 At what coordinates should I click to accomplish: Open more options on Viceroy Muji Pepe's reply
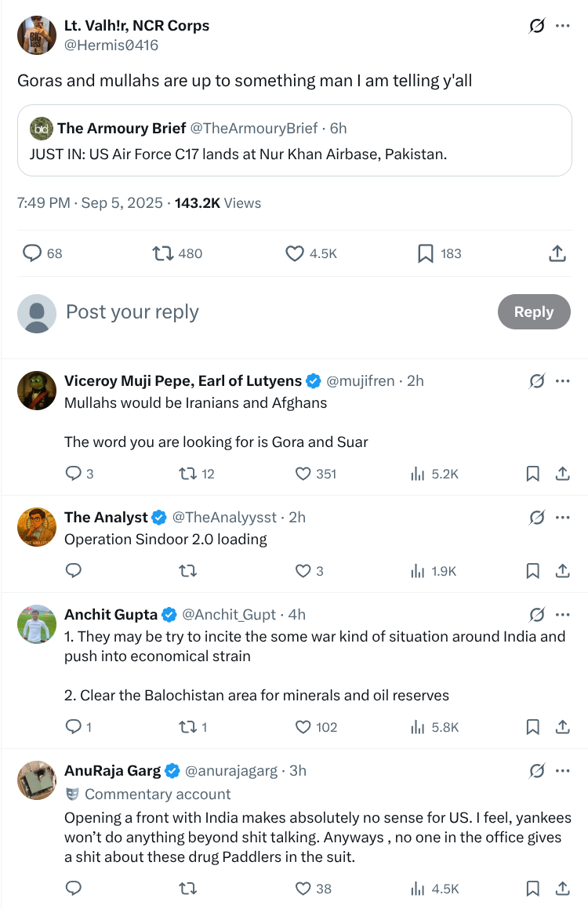pos(562,381)
